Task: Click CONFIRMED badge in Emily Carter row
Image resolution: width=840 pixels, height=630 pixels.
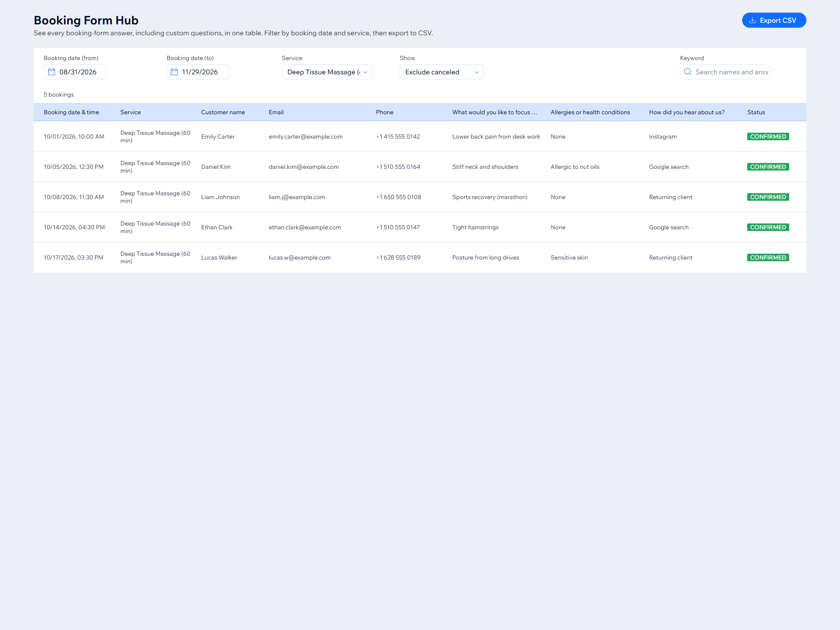Action: click(x=768, y=136)
